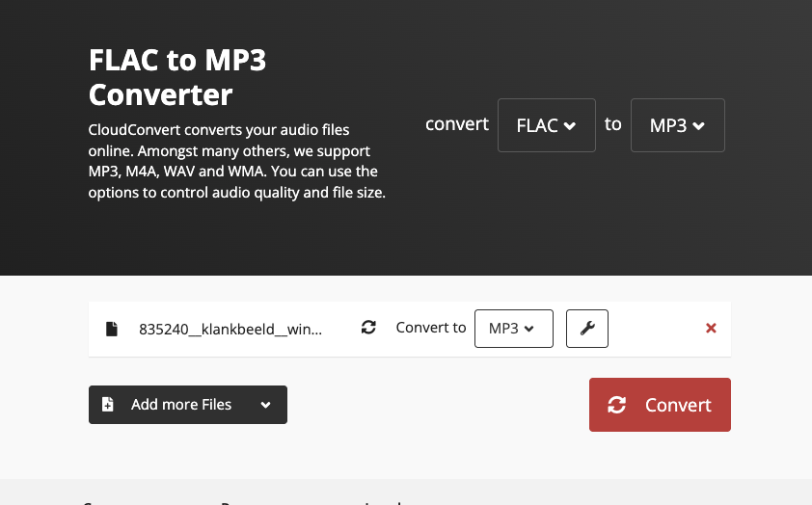Viewport: 812px width, 505px height.
Task: Click the chevron arrow inside the FLAC selector
Action: point(570,126)
